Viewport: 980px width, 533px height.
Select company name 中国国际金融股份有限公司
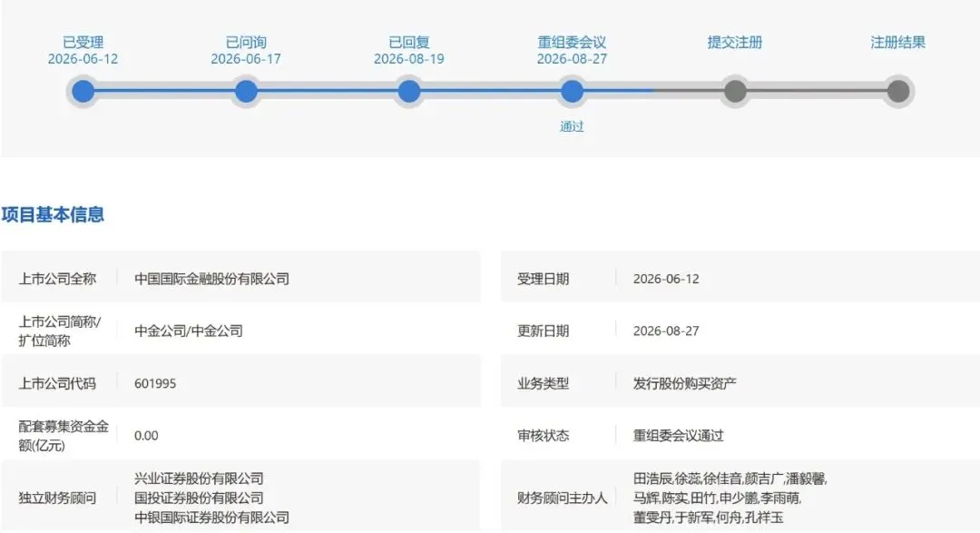coord(211,279)
